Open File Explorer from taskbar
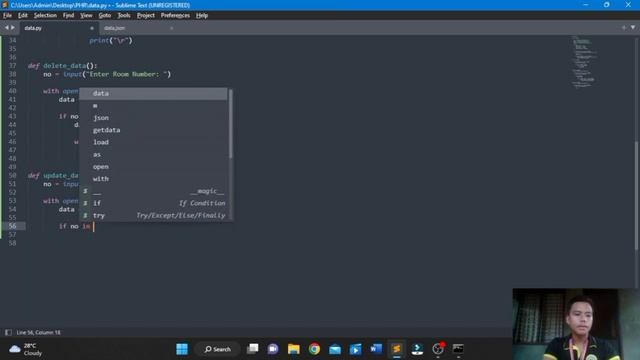 [x=294, y=349]
